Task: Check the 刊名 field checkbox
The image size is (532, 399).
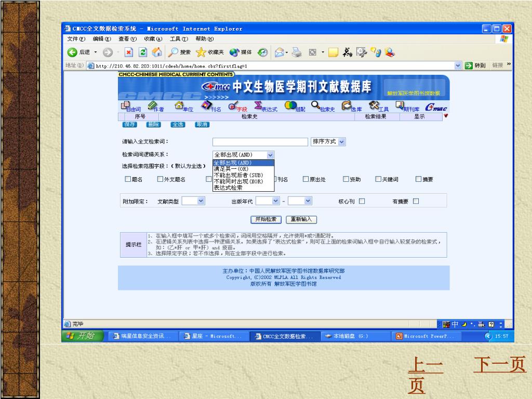Action: 276,179
